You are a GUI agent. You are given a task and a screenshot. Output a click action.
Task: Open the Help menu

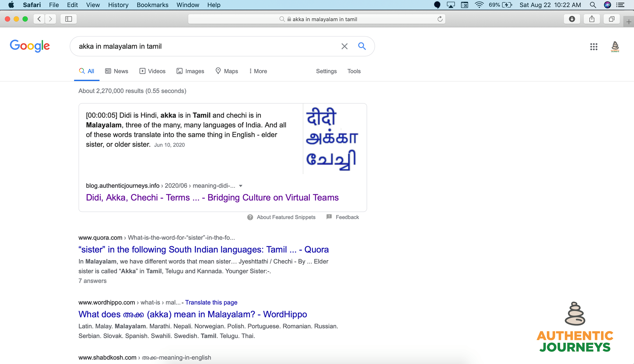coord(214,5)
